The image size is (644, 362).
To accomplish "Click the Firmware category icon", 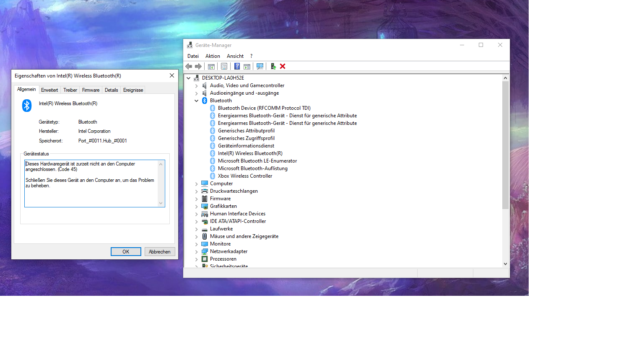I will pos(205,199).
